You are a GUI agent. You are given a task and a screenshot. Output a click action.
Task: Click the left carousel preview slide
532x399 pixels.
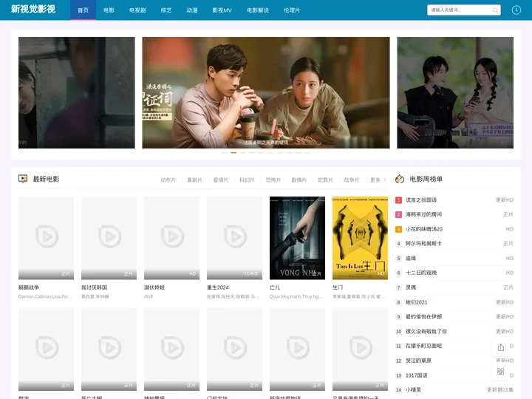pos(77,92)
